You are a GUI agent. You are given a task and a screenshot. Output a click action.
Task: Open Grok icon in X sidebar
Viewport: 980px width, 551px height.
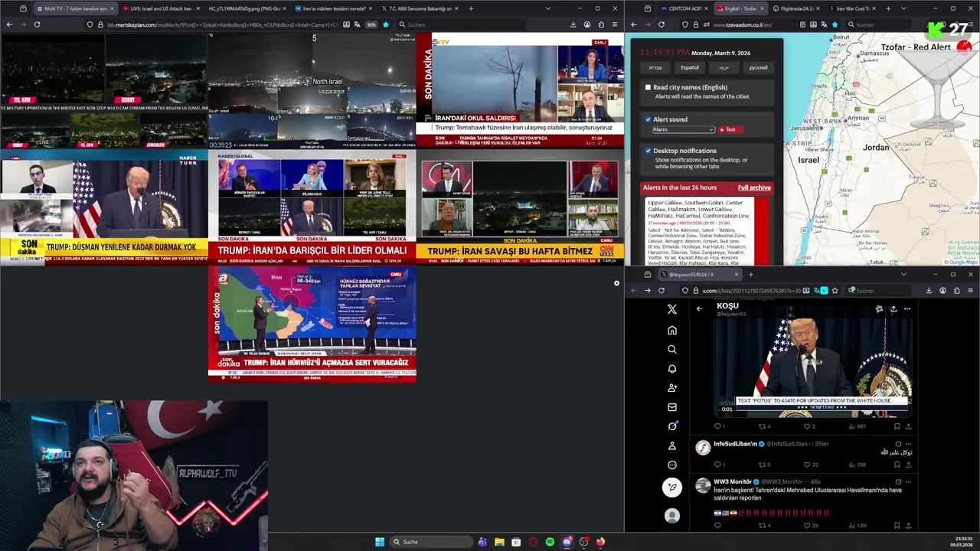(x=672, y=426)
